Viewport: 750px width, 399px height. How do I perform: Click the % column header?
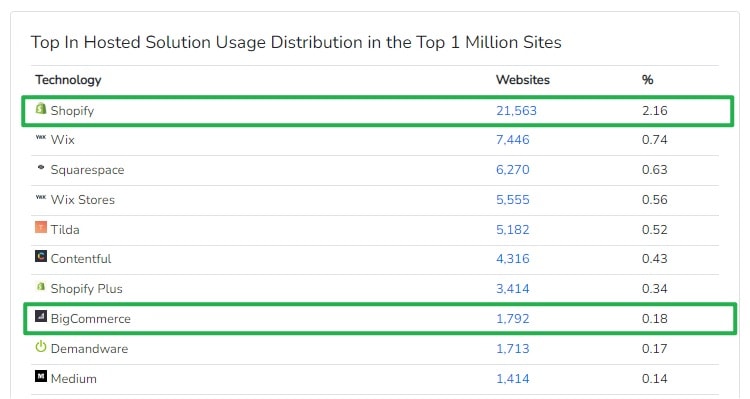[648, 79]
